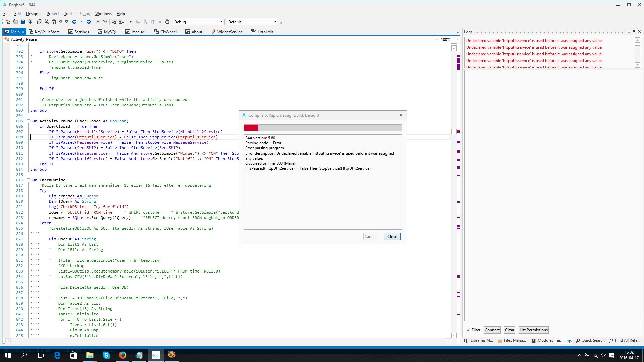Collapse the Activity_Pause sub fold marker
Image resolution: width=644 pixels, height=362 pixels.
pyautogui.click(x=29, y=121)
